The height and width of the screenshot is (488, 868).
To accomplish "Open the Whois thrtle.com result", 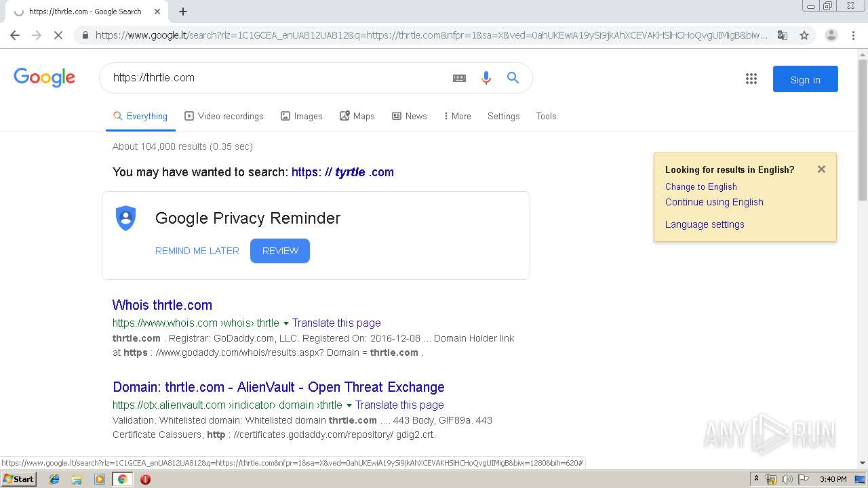I will (x=162, y=305).
